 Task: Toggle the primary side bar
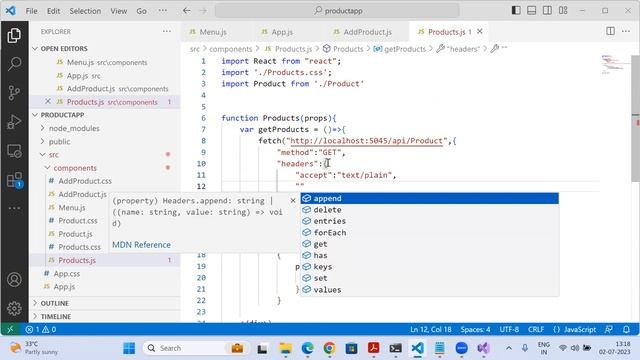[516, 10]
